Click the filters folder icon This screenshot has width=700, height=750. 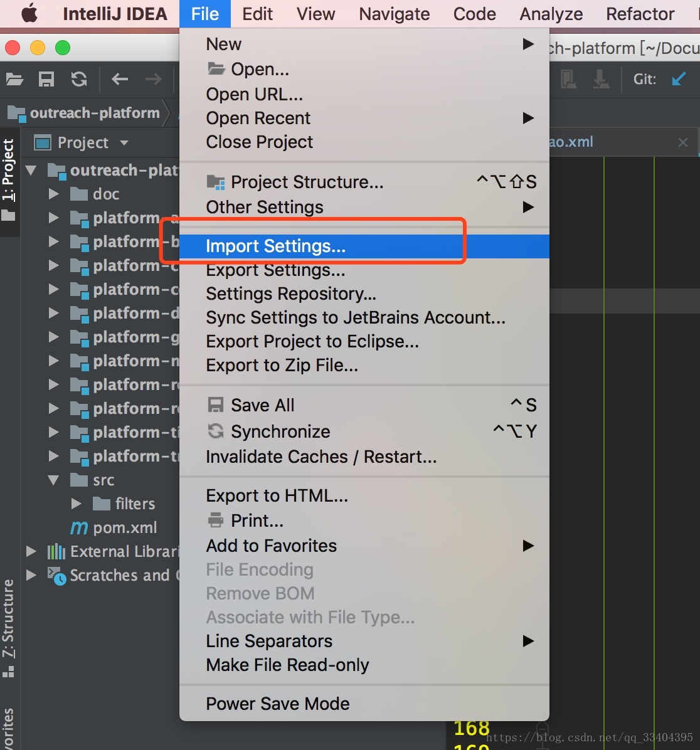coord(102,504)
